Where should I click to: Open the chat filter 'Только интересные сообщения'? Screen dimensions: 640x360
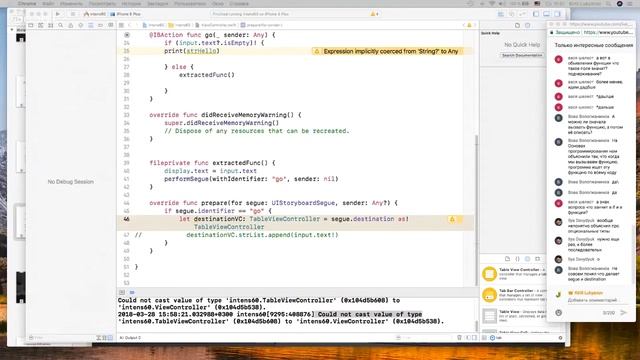pyautogui.click(x=593, y=45)
